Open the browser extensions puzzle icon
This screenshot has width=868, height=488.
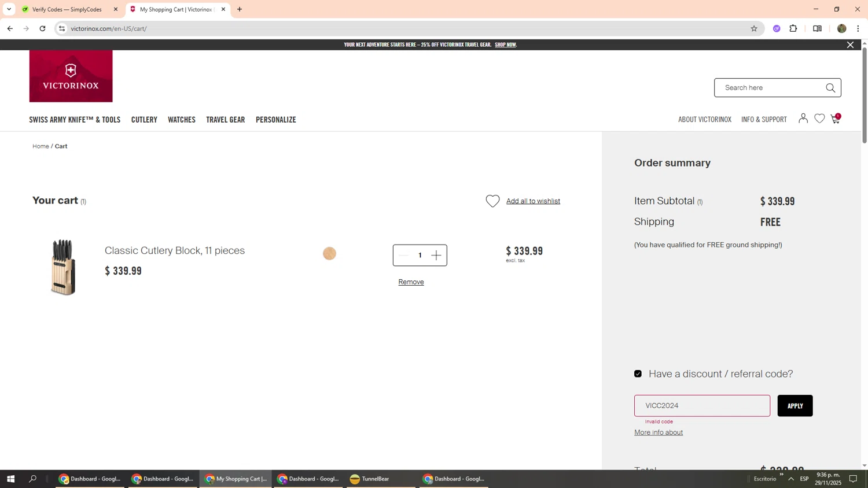click(x=793, y=28)
